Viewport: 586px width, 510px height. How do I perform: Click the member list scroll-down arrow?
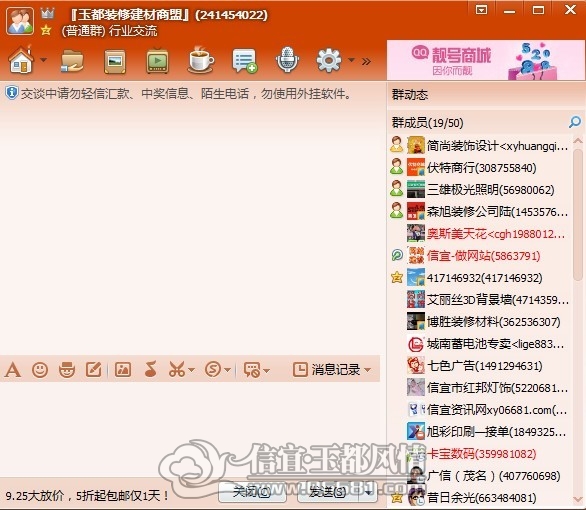click(x=578, y=500)
